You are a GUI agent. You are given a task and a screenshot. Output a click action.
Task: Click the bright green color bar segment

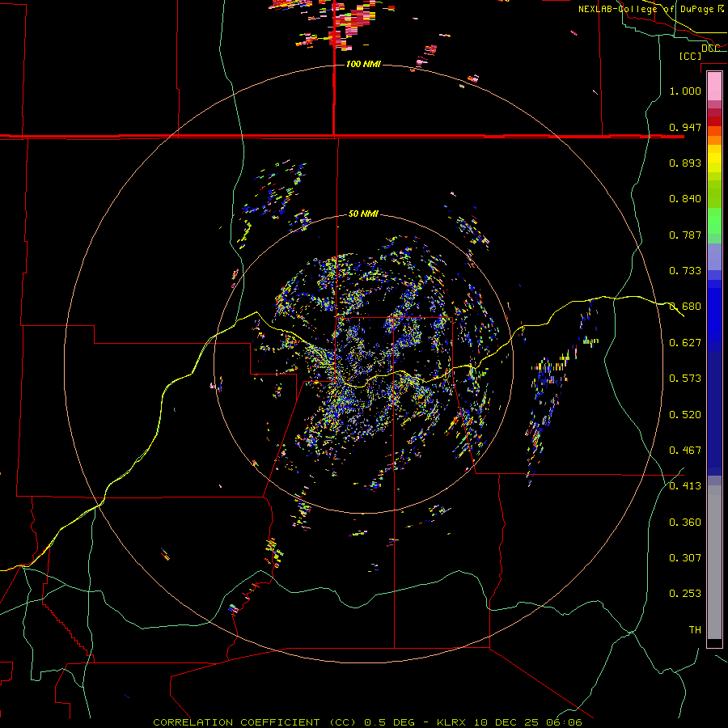point(714,221)
